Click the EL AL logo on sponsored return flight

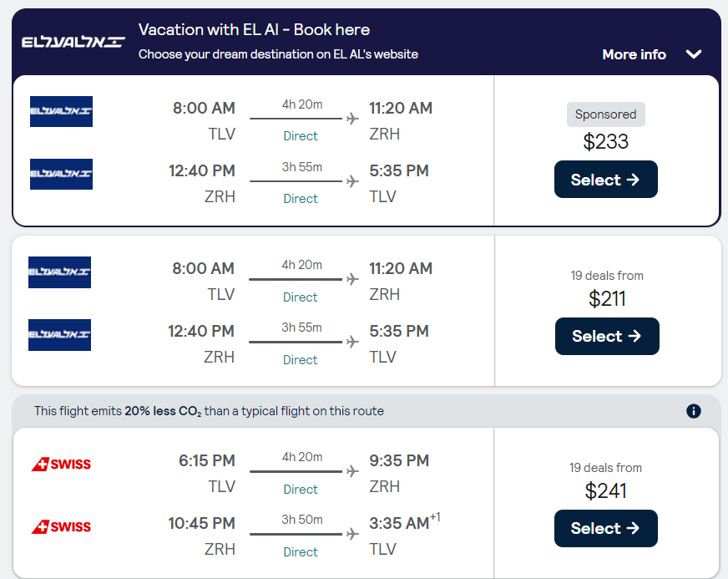(61, 174)
